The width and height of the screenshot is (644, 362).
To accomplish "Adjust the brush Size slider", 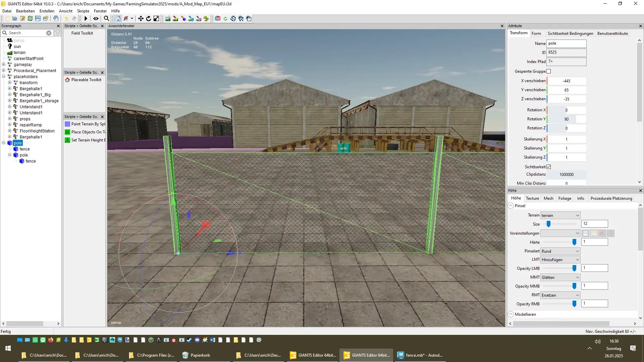I will [549, 224].
